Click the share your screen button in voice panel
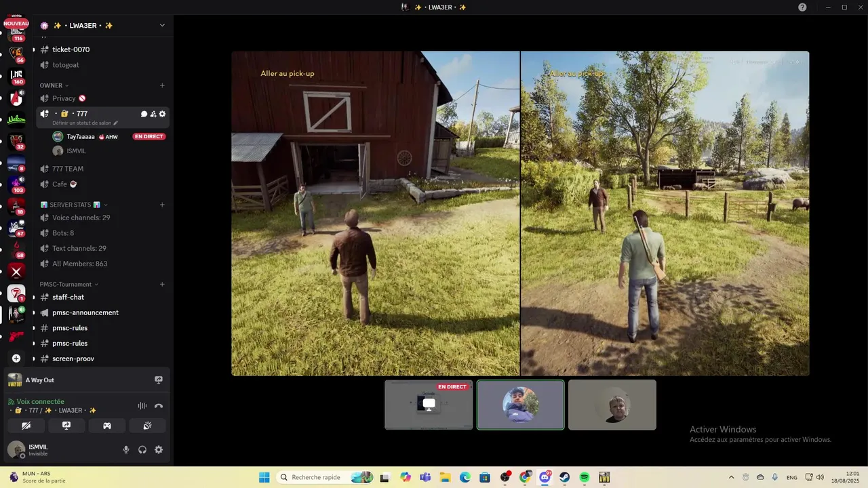Screen dimensions: 868x488 66,426
